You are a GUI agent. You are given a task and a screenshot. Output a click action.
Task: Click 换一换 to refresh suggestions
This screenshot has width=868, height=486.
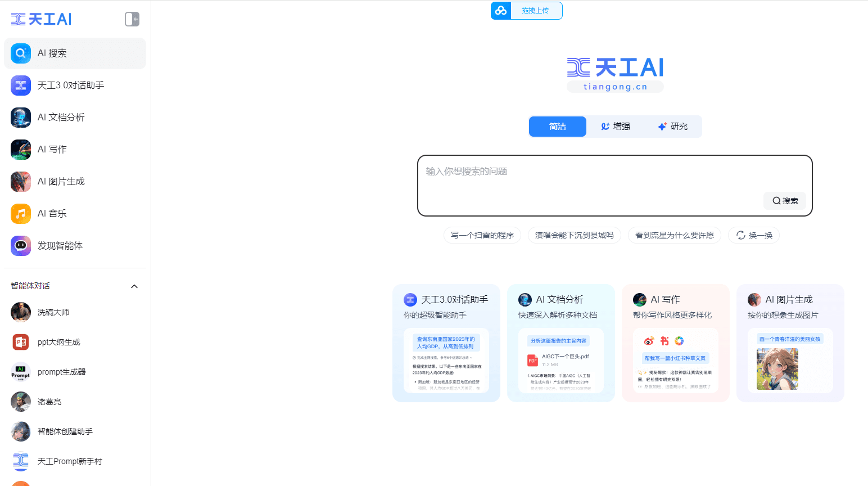[754, 235]
